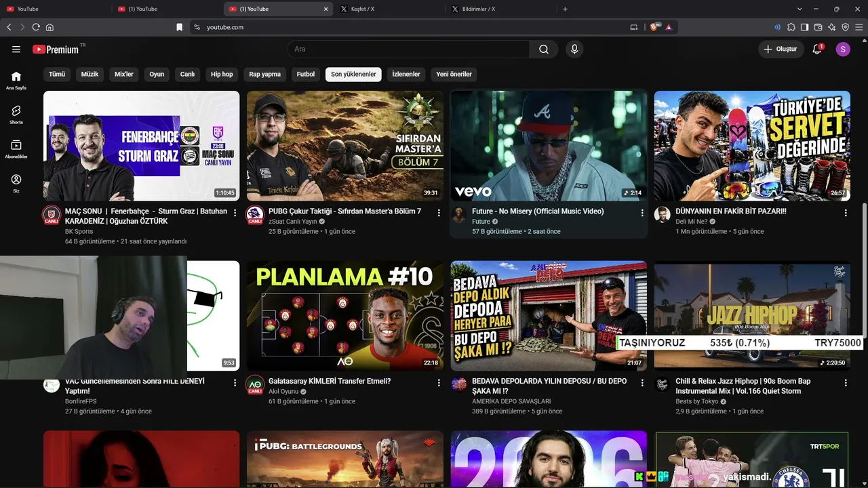The height and width of the screenshot is (488, 868).
Task: Open the browser main menu
Action: [x=859, y=27]
